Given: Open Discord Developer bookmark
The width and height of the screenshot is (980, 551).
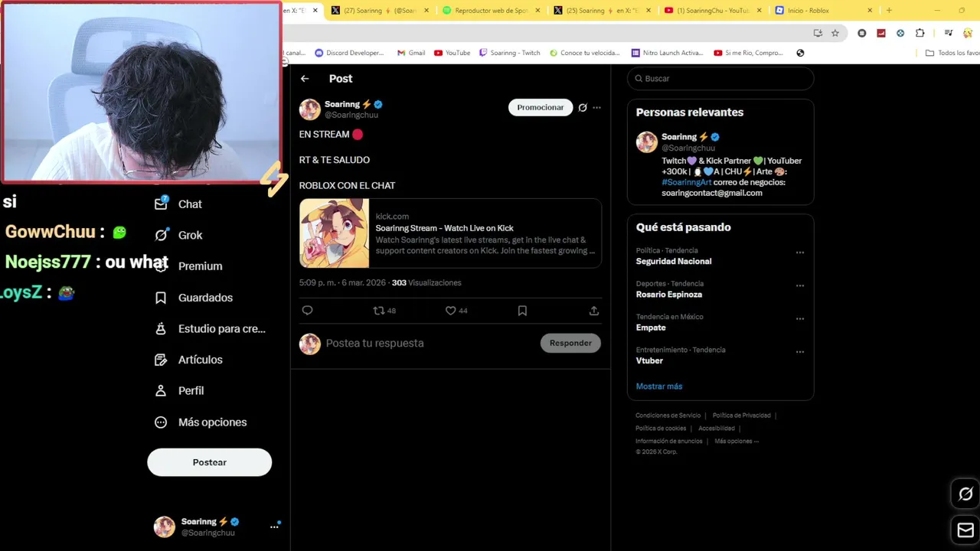Looking at the screenshot, I should [x=348, y=53].
